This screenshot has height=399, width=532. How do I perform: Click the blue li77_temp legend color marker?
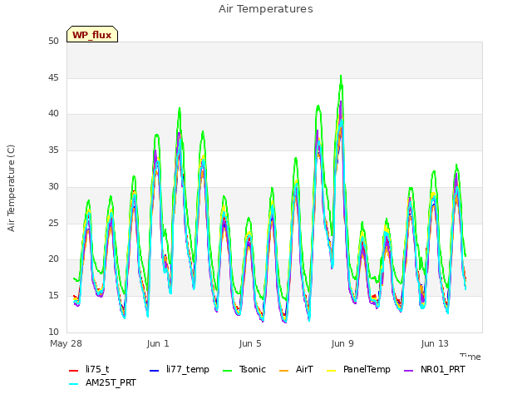coord(154,370)
